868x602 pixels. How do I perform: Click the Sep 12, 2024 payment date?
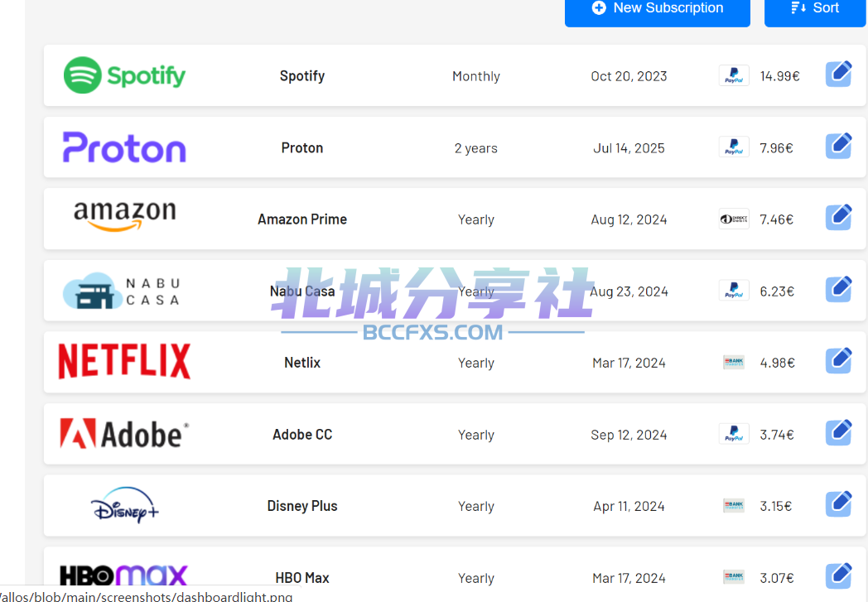(629, 435)
